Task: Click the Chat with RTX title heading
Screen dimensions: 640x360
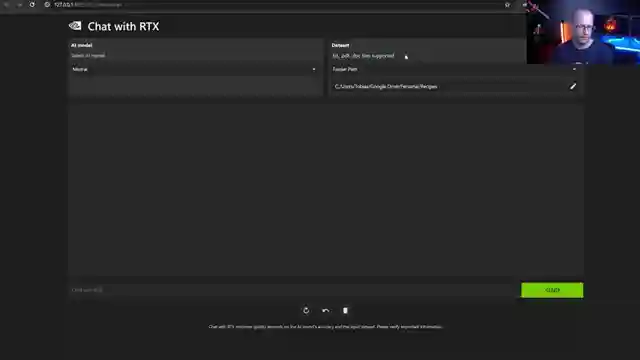Action: [x=123, y=27]
